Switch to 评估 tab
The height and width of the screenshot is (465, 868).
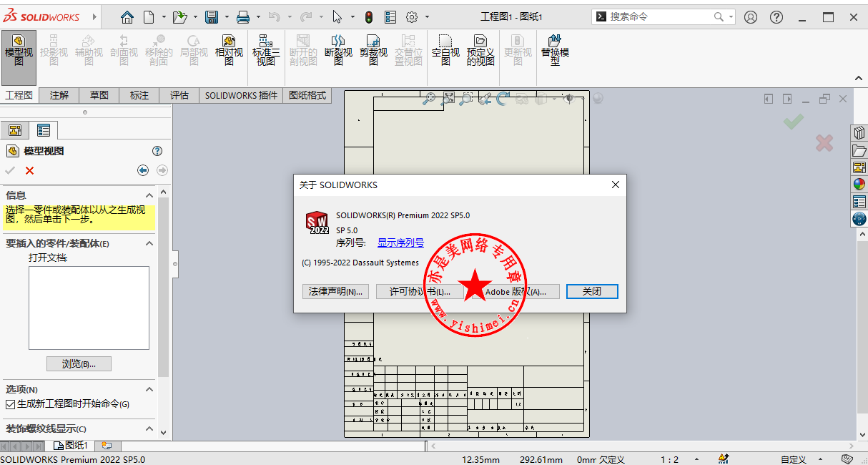tap(179, 95)
